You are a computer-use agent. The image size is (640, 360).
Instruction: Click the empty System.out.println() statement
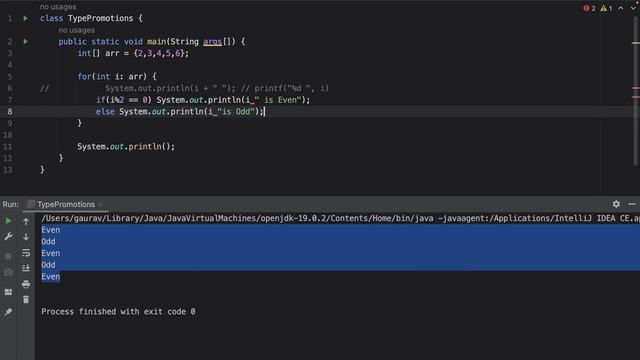(126, 147)
